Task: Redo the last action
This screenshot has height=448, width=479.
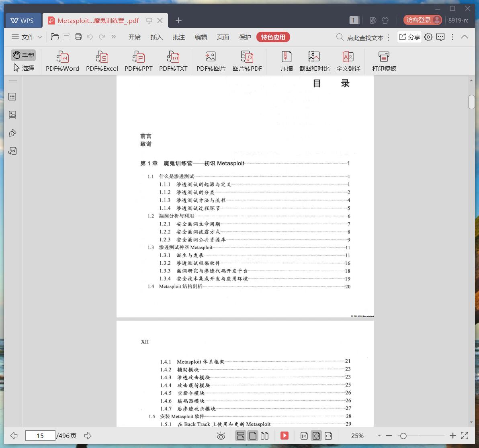Action: [x=102, y=37]
